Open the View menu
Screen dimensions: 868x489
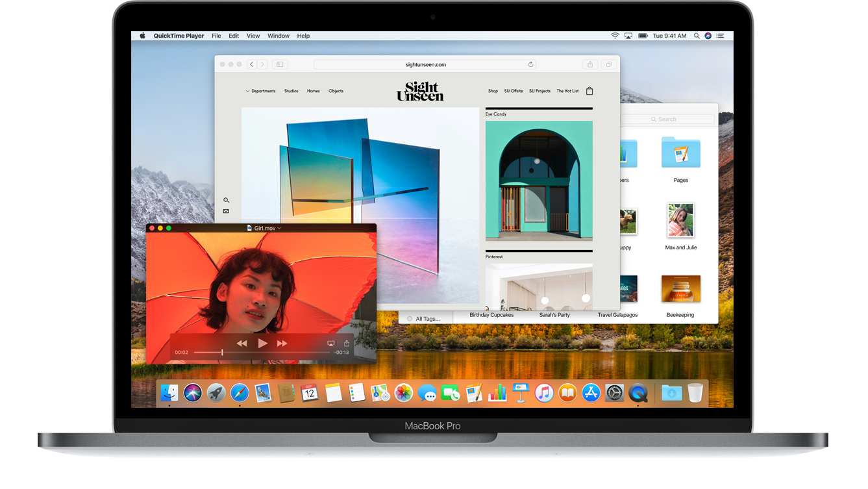[x=253, y=36]
